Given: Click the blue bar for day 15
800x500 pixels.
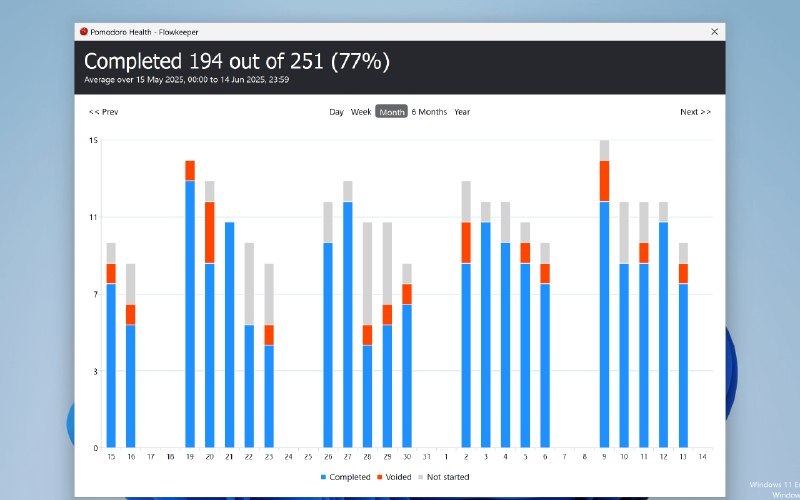Looking at the screenshot, I should point(111,365).
